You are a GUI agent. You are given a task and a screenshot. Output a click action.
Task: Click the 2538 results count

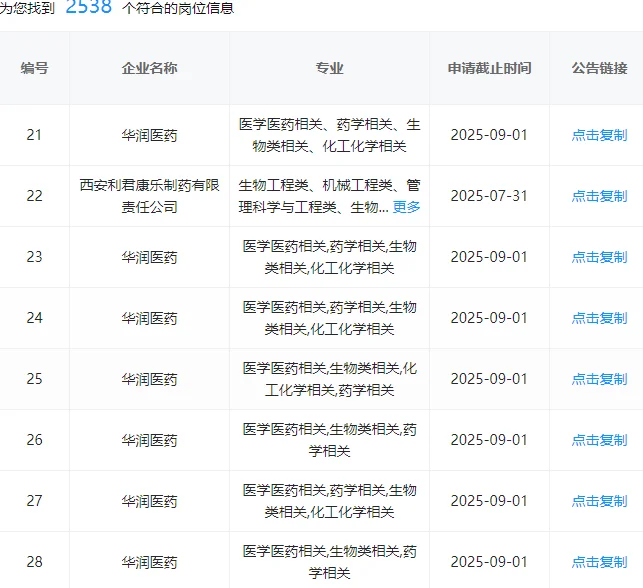point(89,7)
